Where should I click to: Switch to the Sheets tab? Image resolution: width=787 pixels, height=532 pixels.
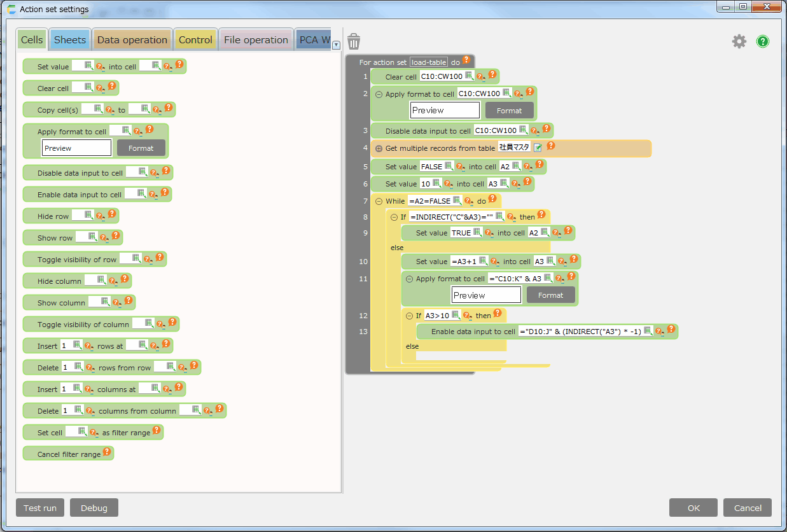coord(69,39)
